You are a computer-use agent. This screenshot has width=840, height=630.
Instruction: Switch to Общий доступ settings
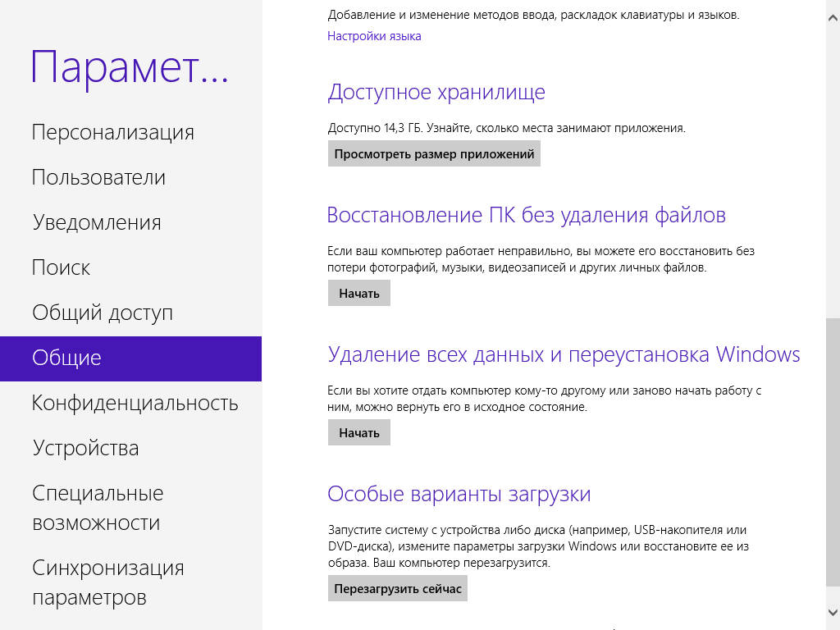point(103,313)
